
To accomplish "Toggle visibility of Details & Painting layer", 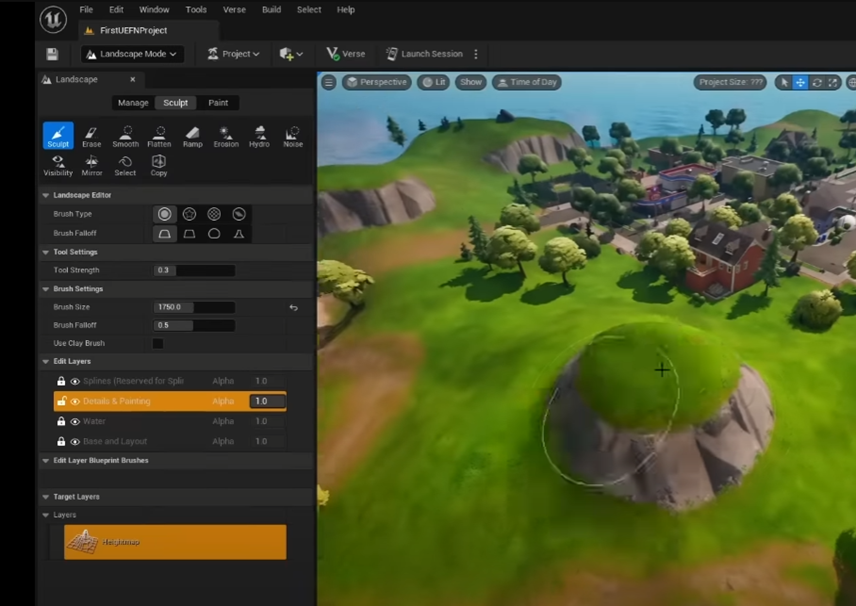I will tap(75, 401).
